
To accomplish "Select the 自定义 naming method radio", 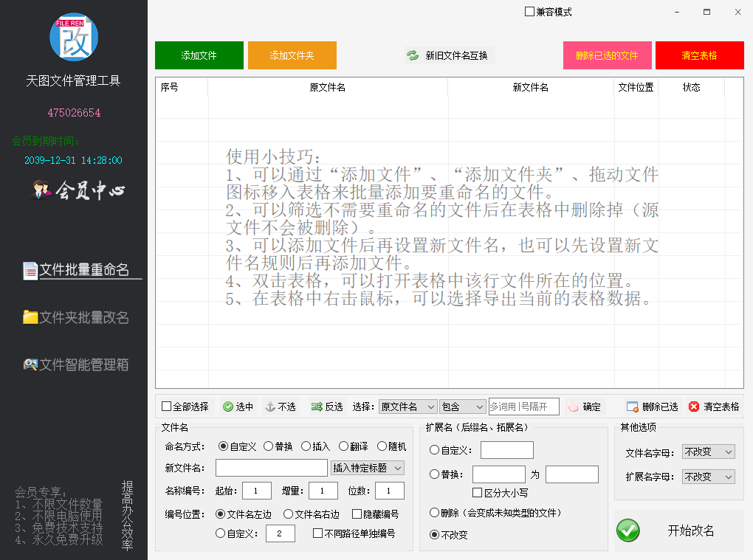I will click(223, 446).
